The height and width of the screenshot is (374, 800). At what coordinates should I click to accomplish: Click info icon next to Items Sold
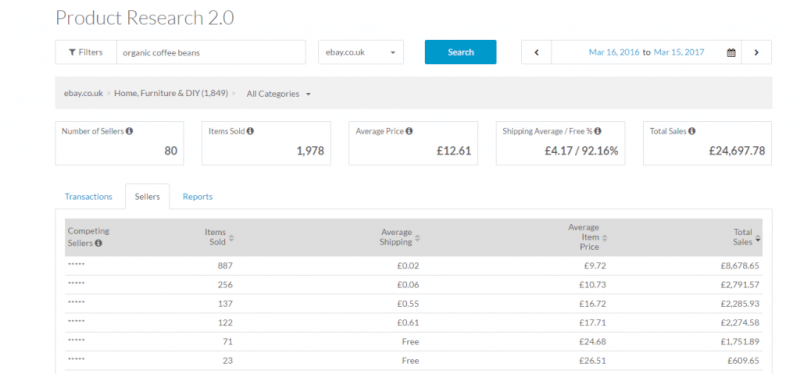click(250, 131)
